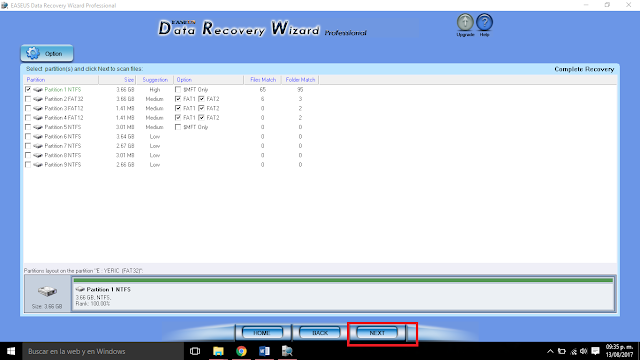
Task: Enable $MFT Only for Partition 1
Action: (x=178, y=89)
